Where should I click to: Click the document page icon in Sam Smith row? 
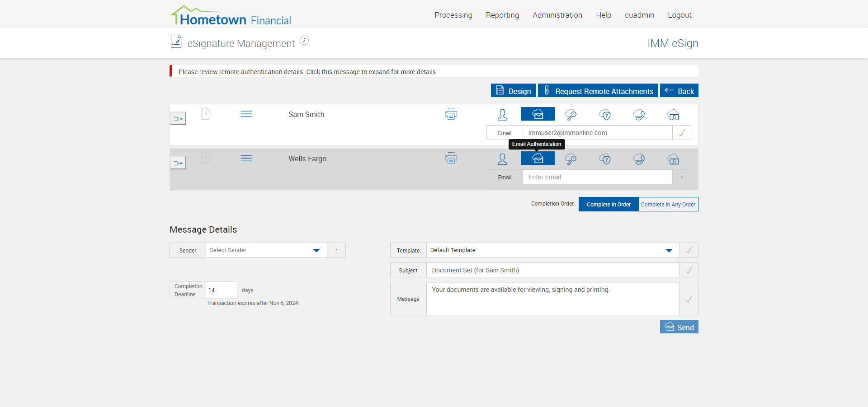click(x=205, y=113)
